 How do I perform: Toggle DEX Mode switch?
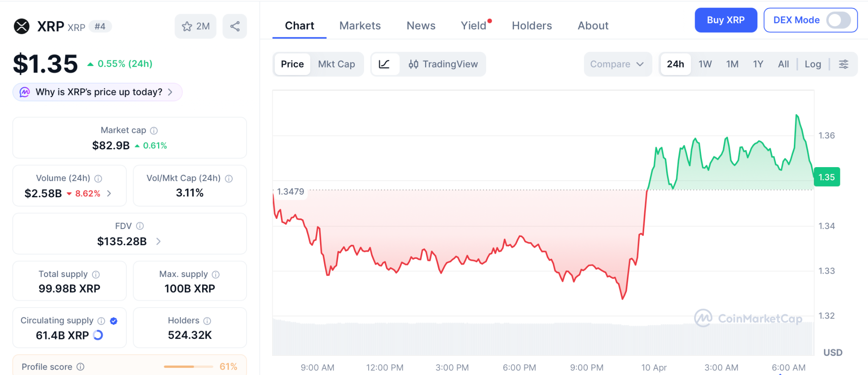tap(838, 20)
